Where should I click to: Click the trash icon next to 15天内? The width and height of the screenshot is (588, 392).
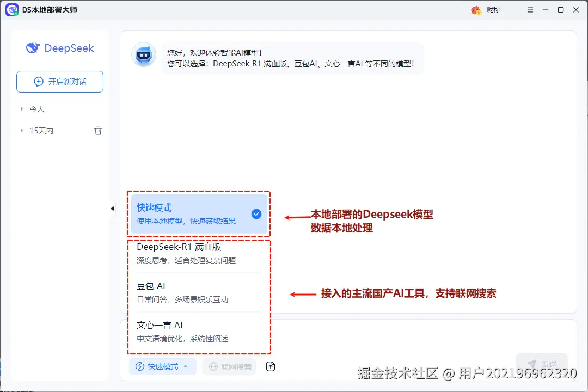coord(98,131)
